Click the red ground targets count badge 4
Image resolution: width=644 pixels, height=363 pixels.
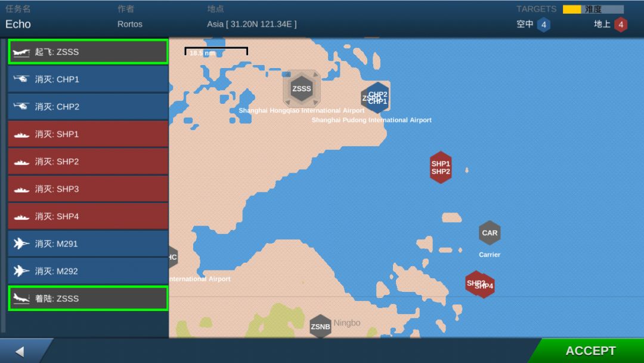(x=621, y=24)
